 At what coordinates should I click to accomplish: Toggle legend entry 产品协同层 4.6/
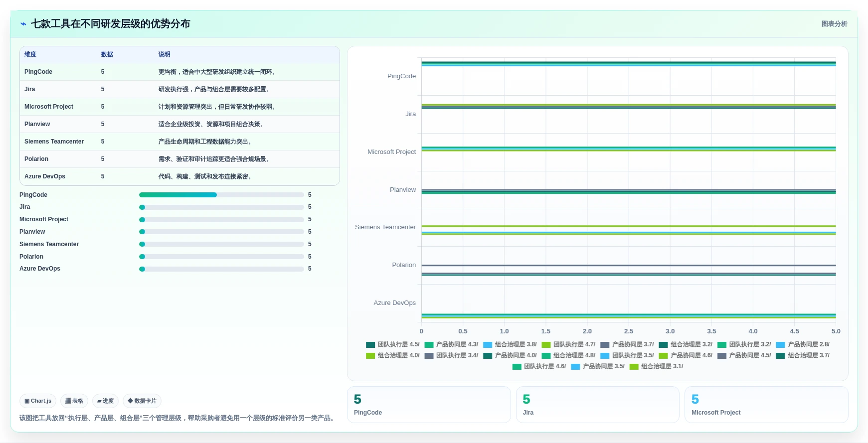(x=686, y=355)
